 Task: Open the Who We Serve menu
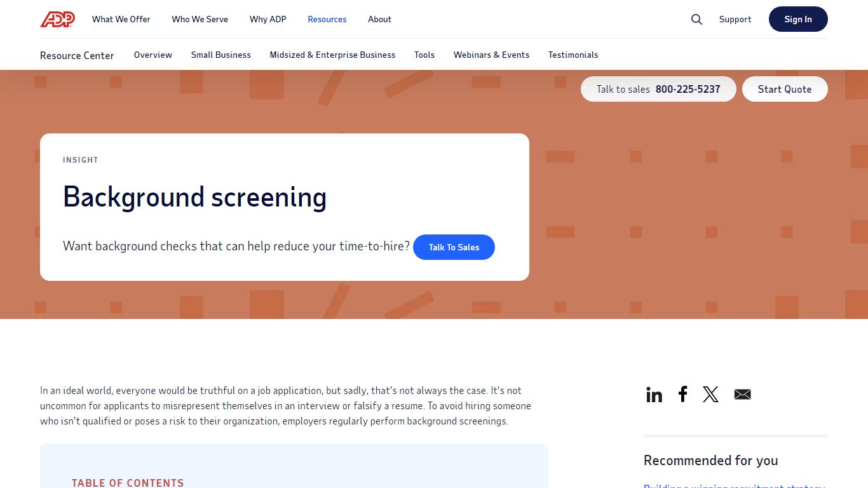pos(200,19)
